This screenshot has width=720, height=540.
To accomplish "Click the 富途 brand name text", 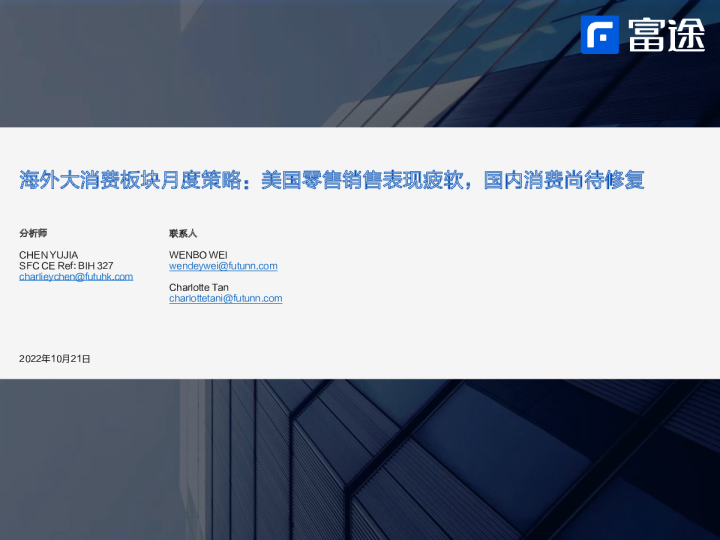I will tap(666, 35).
